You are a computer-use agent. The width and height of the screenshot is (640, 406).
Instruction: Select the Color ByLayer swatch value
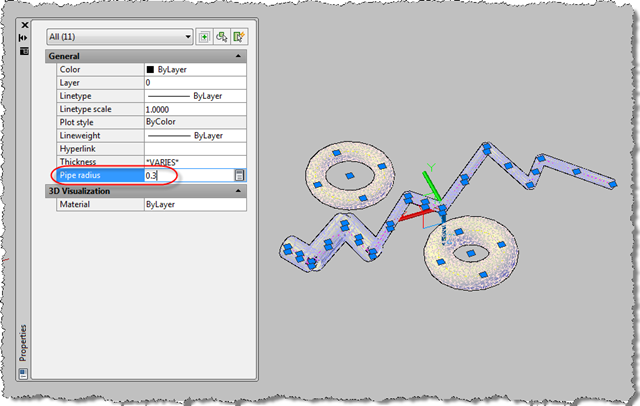[x=190, y=70]
